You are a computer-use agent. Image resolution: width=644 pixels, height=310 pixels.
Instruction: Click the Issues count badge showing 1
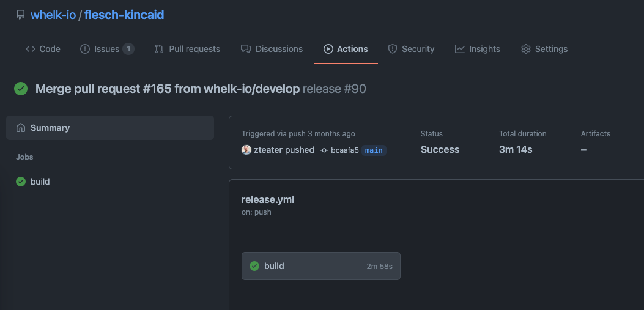pos(128,49)
